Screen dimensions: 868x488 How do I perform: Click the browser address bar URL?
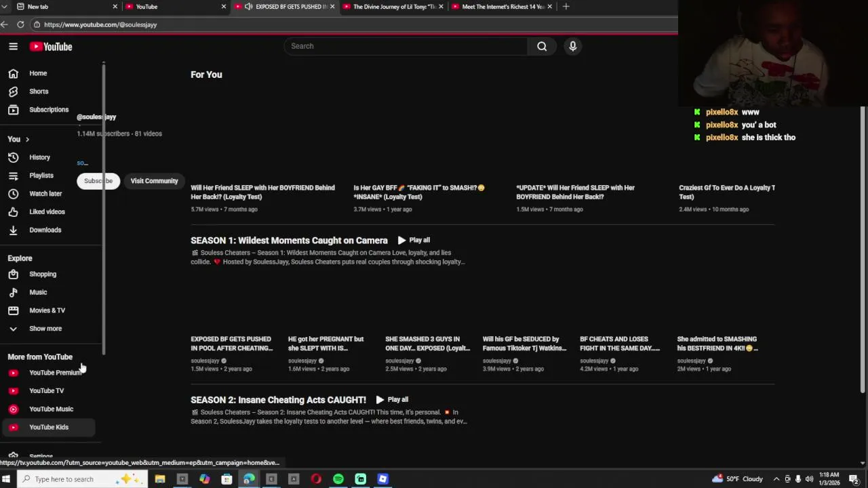coord(100,24)
